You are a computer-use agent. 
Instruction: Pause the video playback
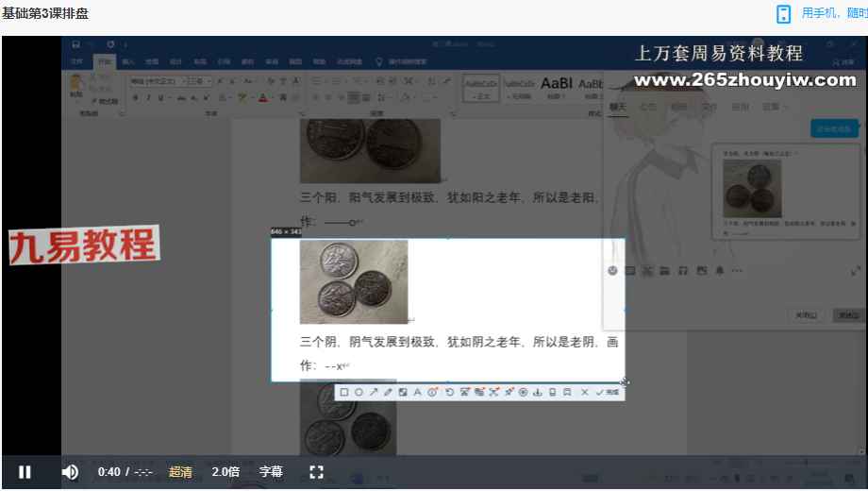coord(25,472)
